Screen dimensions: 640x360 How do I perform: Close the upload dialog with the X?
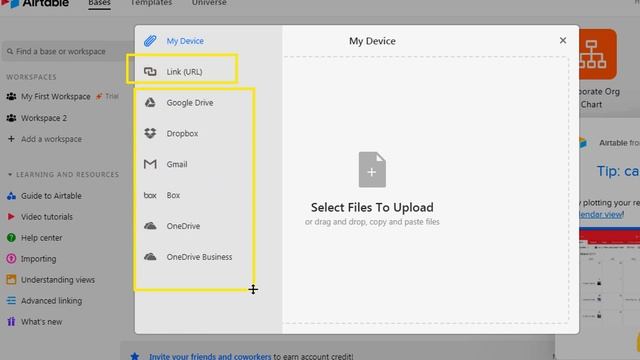[x=563, y=40]
